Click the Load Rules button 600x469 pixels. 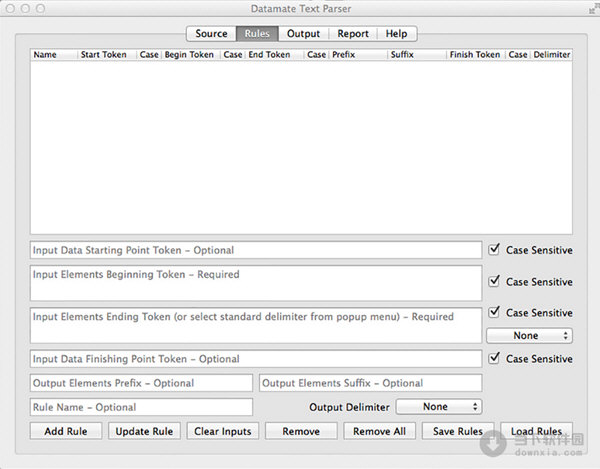[536, 431]
